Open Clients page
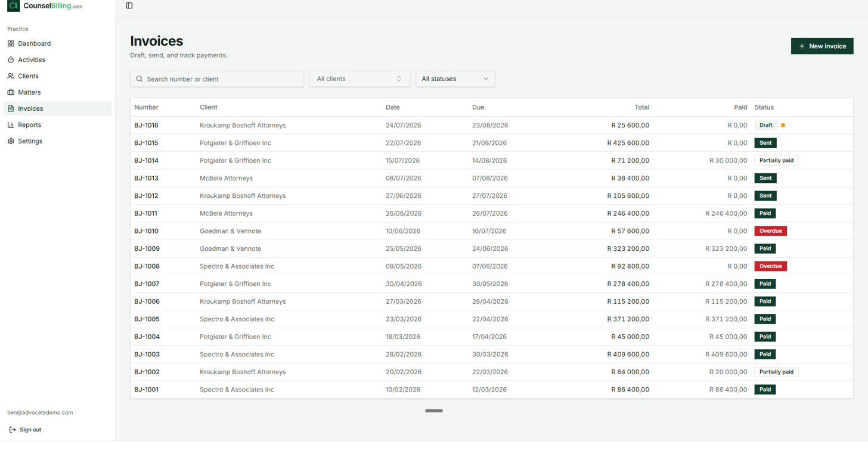 click(57, 76)
